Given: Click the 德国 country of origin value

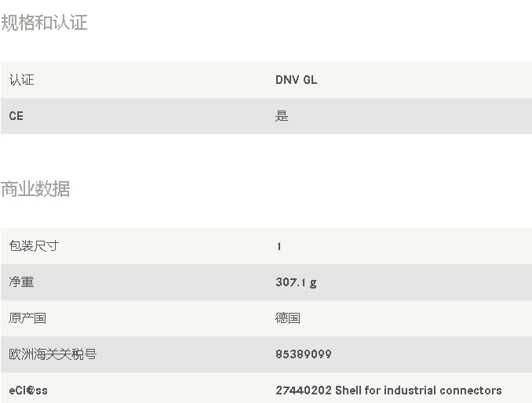Looking at the screenshot, I should pos(288,318).
